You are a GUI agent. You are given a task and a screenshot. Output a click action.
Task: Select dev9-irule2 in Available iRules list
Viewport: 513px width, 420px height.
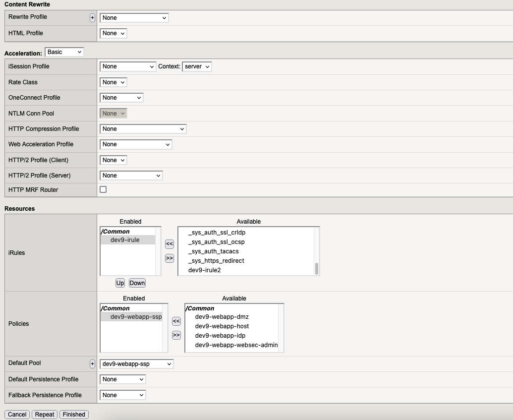[204, 270]
